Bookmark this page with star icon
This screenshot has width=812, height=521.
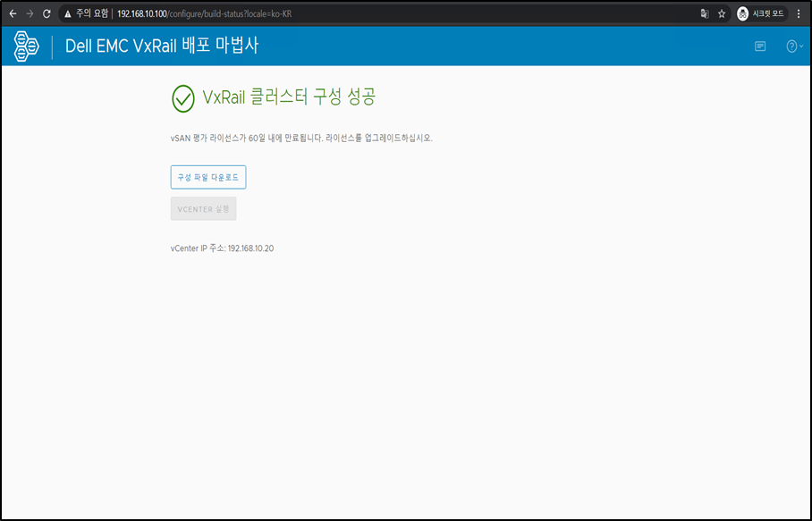[722, 14]
